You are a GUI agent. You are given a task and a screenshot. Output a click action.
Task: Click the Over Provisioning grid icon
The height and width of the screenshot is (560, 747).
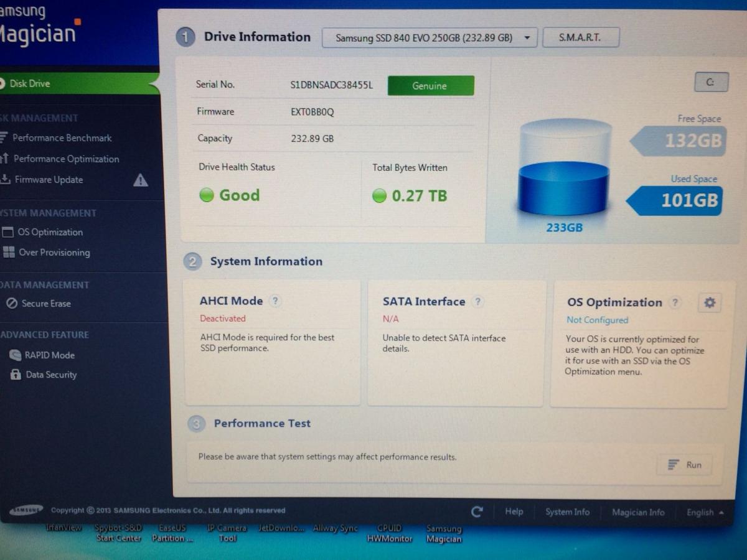pyautogui.click(x=8, y=252)
